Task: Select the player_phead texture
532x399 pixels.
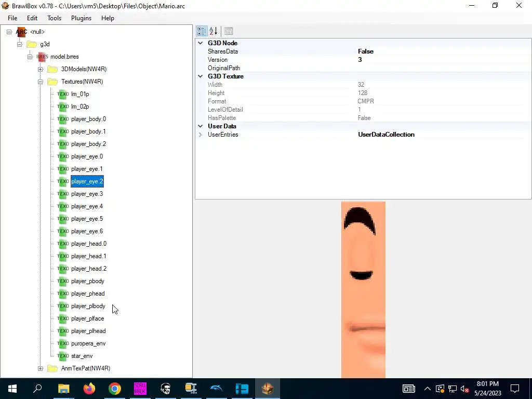Action: click(x=88, y=294)
